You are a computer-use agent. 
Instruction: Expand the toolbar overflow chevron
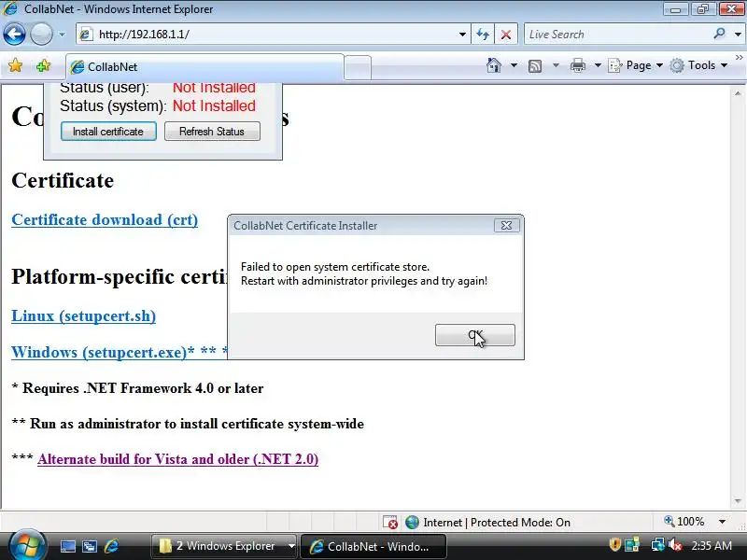click(739, 57)
